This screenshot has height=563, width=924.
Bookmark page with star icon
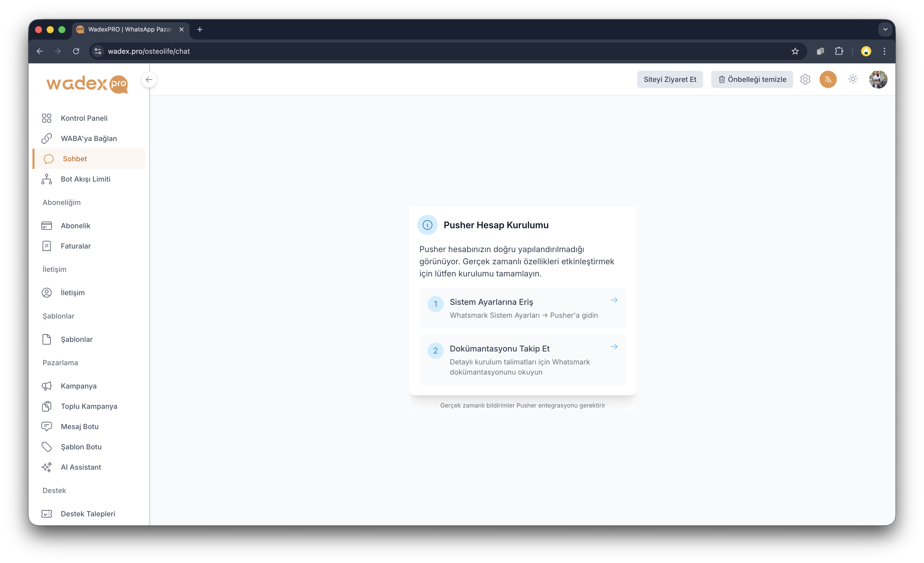click(795, 51)
